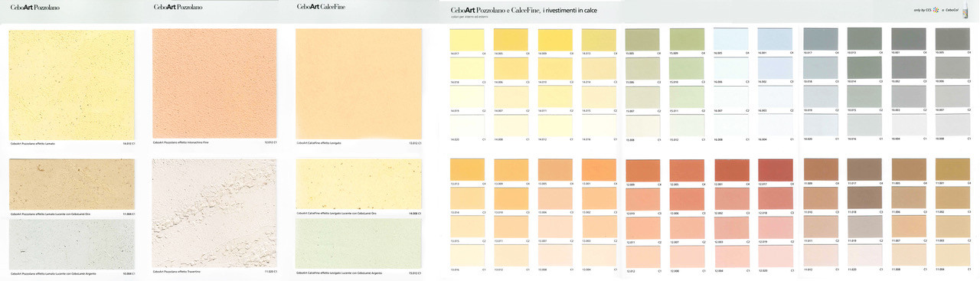Select yellow swatch 14.013 C4
Viewport: 980px width, 281px height.
point(599,40)
